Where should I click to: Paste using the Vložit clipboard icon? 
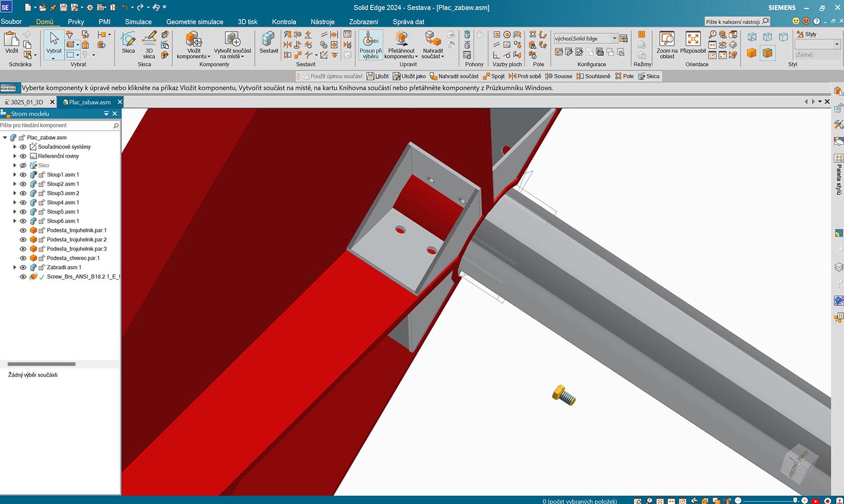[12, 42]
